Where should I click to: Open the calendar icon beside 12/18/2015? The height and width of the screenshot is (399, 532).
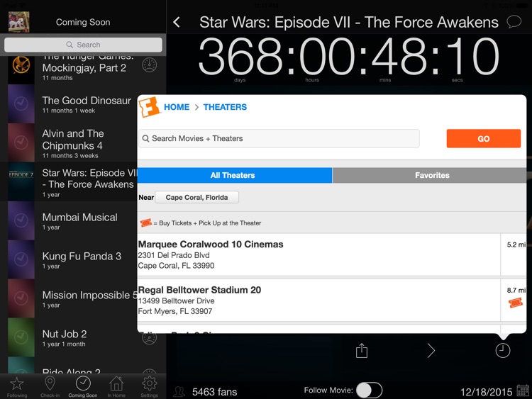[x=523, y=390]
